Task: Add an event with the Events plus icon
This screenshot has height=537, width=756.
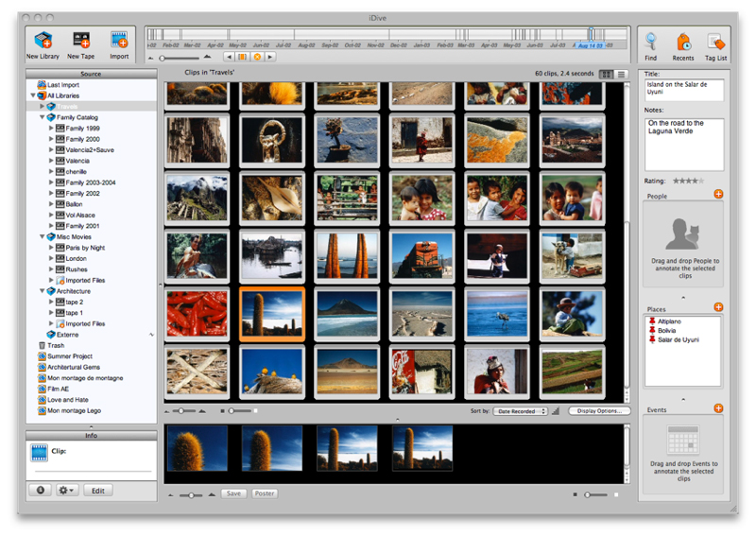Action: pos(718,408)
